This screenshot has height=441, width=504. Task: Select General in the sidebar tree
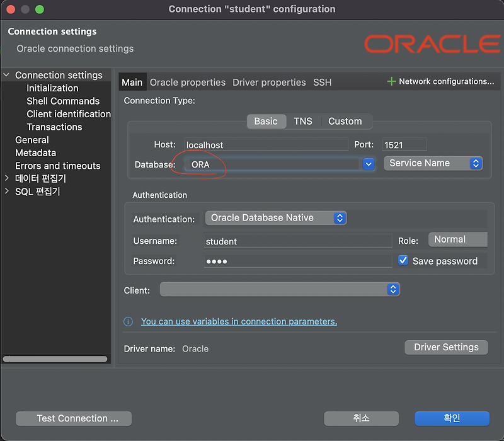click(32, 140)
